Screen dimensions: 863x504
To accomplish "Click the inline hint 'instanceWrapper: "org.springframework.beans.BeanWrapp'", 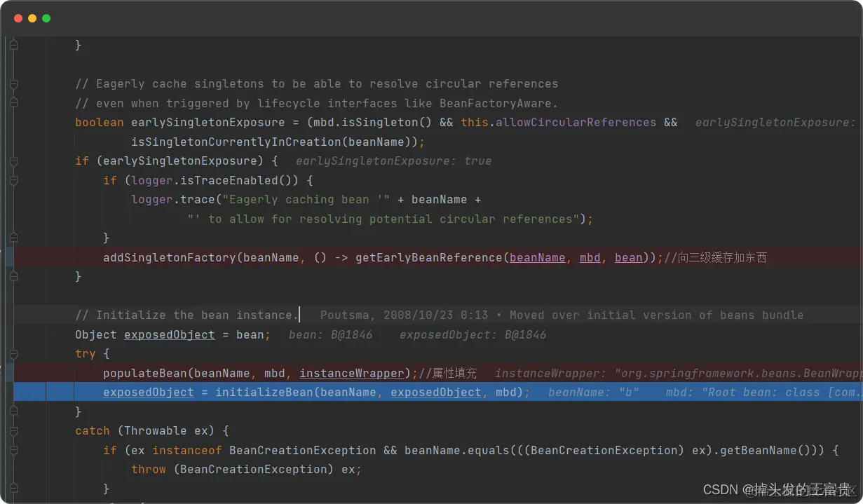I will pos(679,373).
